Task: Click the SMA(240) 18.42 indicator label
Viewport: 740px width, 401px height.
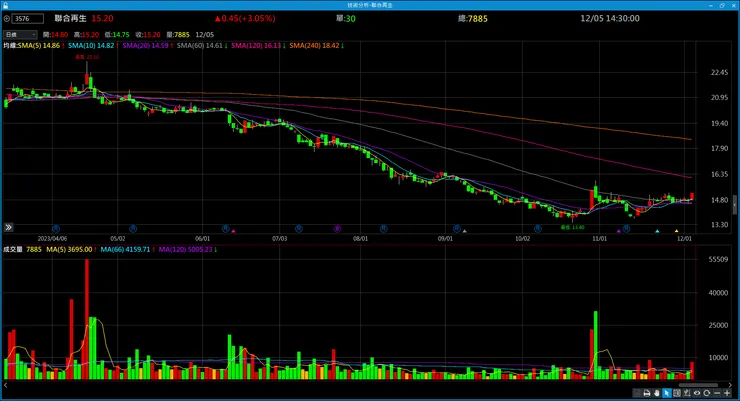Action: (315, 46)
